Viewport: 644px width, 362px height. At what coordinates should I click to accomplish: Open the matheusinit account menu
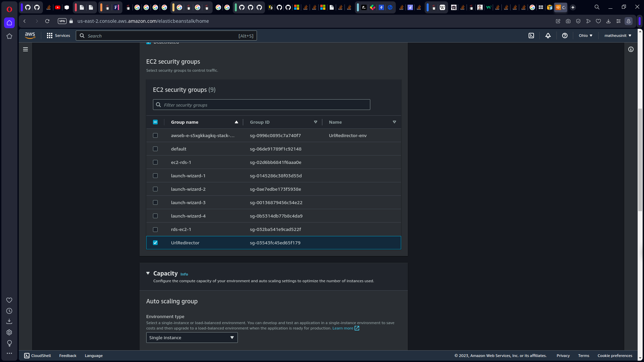pos(618,35)
